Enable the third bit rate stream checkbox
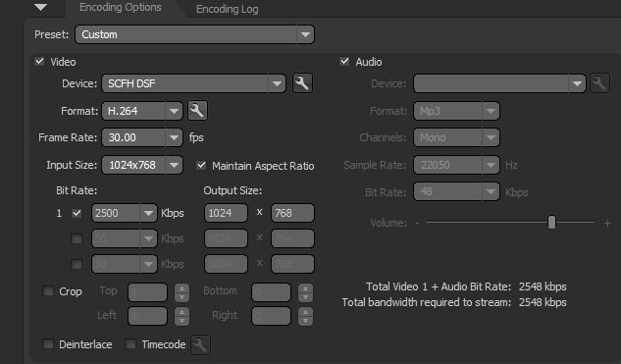This screenshot has width=621, height=364. coord(77,264)
